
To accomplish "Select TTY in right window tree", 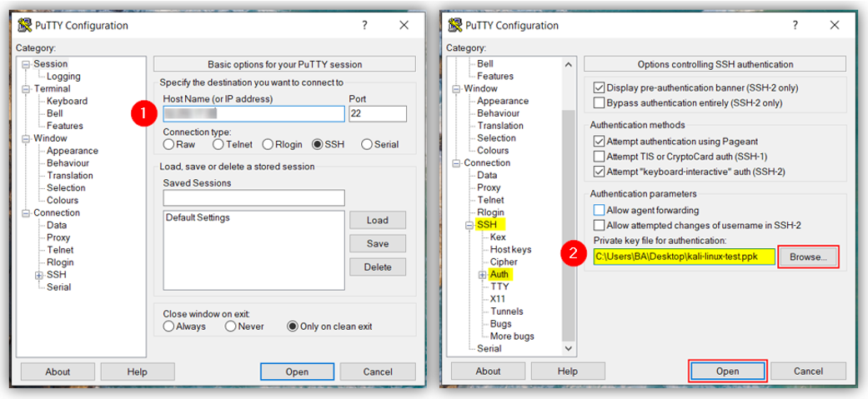I will 499,287.
